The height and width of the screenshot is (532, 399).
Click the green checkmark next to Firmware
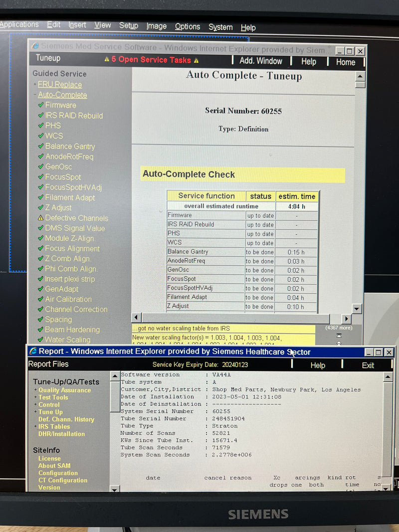41,105
